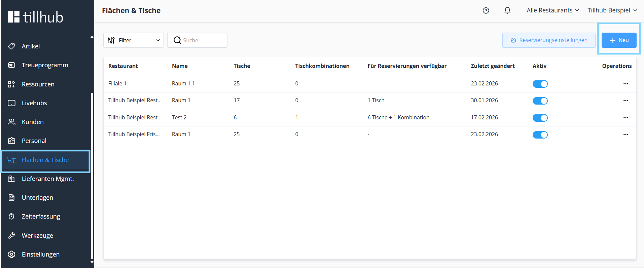This screenshot has height=268, width=644.
Task: Toggle active switch for Tillhub Beispiel Fris...
Action: [540, 135]
